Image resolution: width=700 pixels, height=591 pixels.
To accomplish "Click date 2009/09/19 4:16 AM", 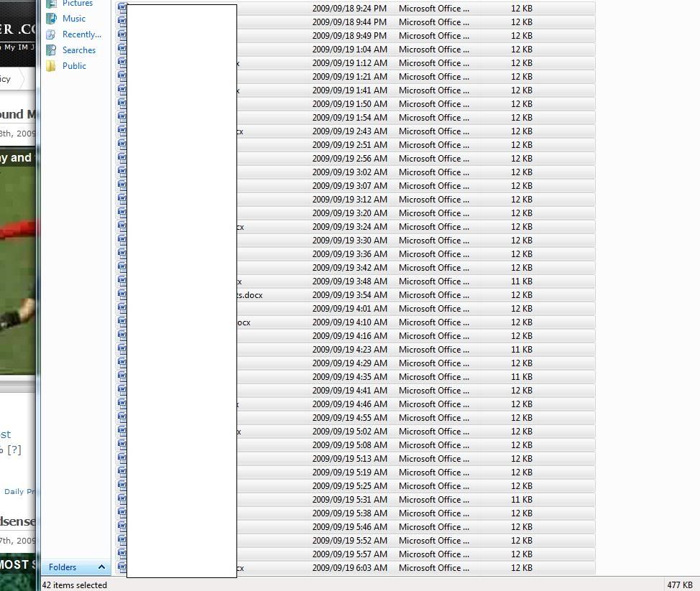I will [349, 336].
